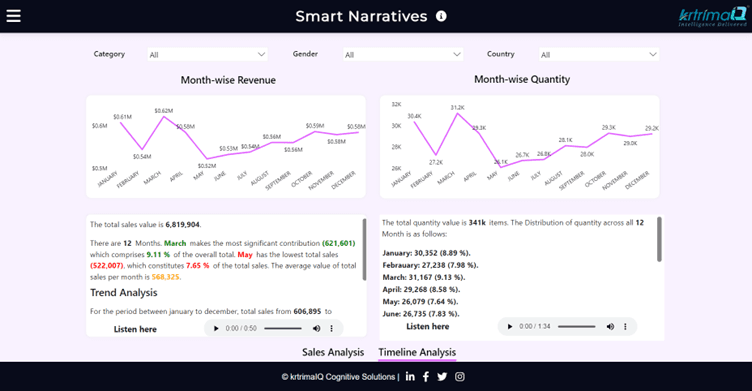Click the info icon beside Smart Narratives
The image size is (752, 391).
441,16
